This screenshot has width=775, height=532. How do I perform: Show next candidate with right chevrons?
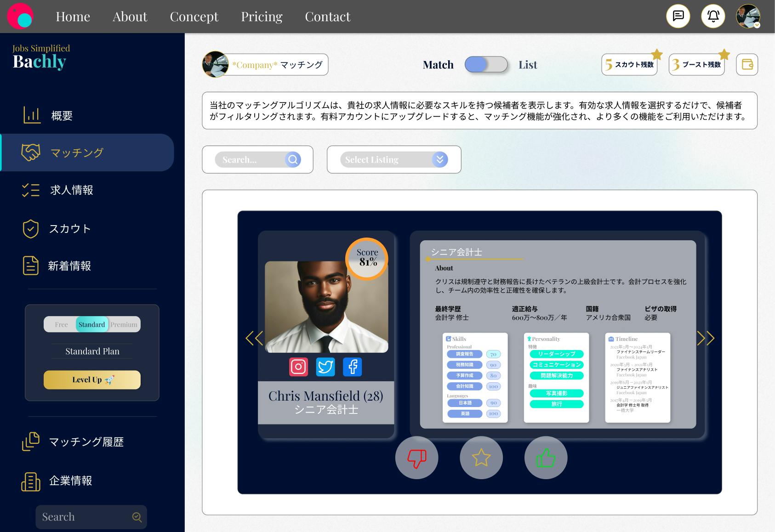click(706, 339)
